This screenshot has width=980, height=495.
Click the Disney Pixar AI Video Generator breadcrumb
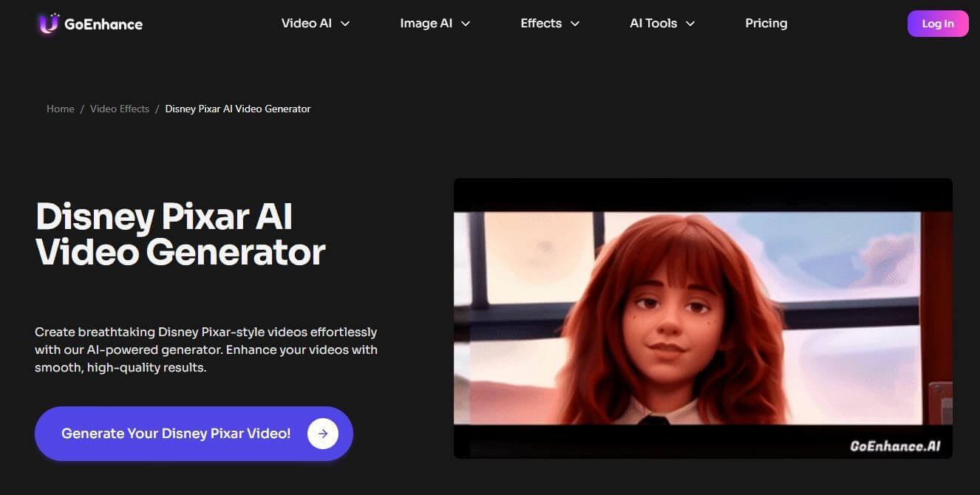[237, 109]
